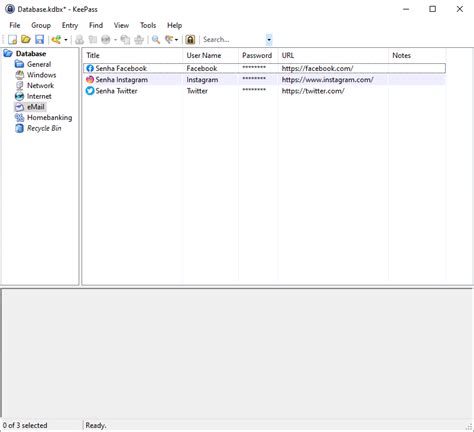The image size is (474, 432).
Task: Click the Instagram logo icon
Action: [90, 80]
